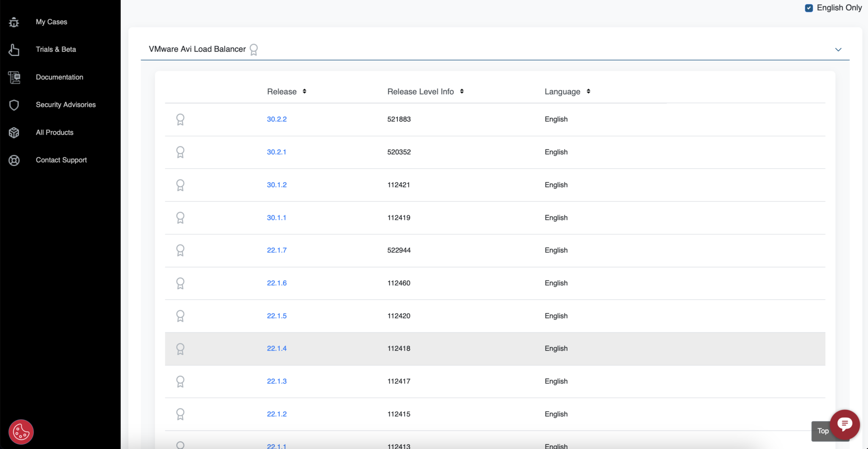This screenshot has height=449, width=868.
Task: Open My Cases from the sidebar
Action: 51,22
